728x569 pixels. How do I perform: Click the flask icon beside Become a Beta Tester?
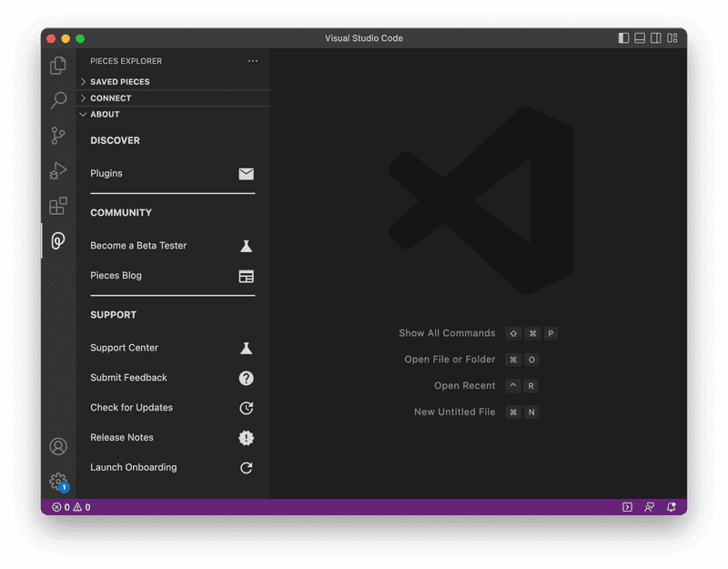pos(246,246)
